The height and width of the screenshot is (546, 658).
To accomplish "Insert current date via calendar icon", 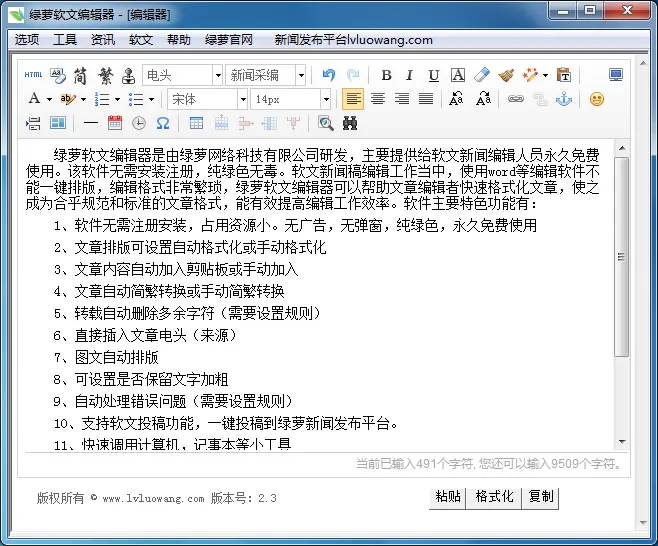I will click(115, 123).
